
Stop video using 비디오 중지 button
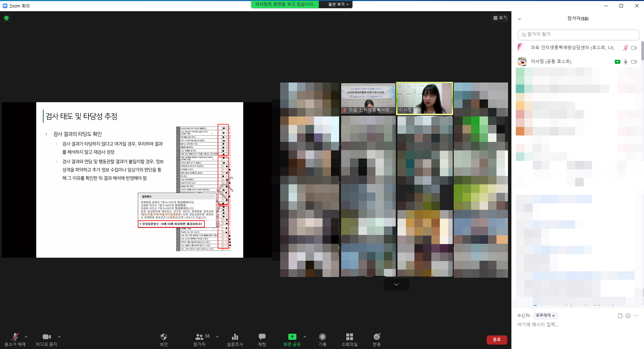point(46,337)
